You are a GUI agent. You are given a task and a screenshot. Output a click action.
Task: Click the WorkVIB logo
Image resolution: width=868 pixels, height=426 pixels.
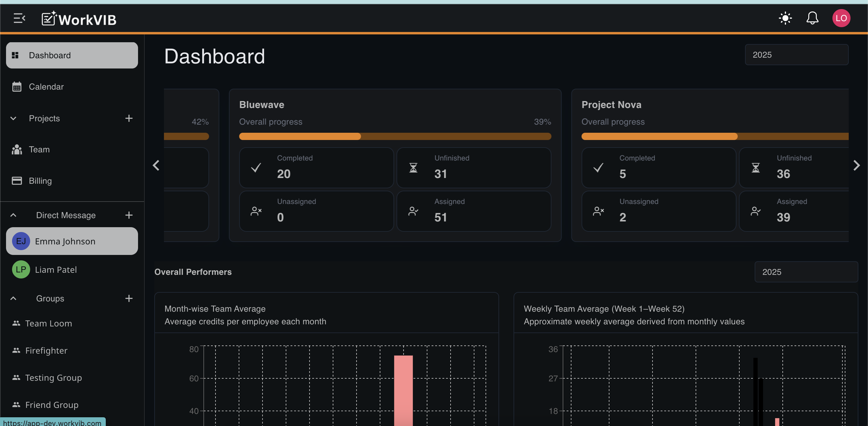(x=79, y=19)
